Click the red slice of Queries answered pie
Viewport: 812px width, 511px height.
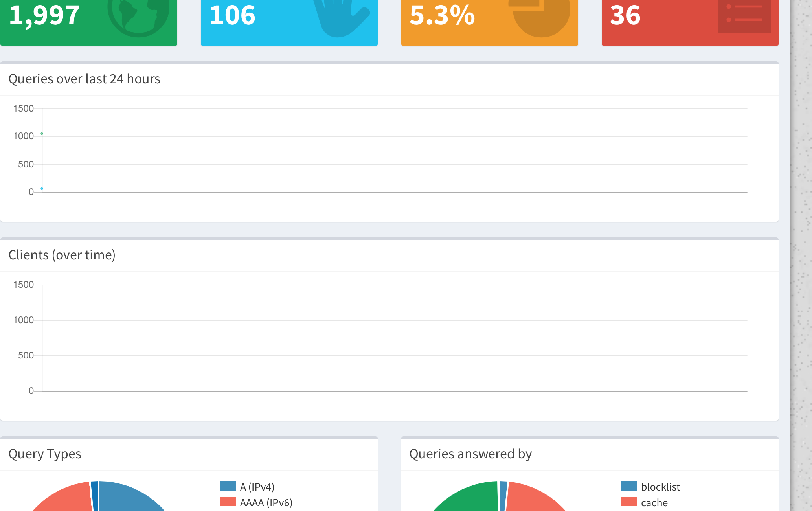531,498
